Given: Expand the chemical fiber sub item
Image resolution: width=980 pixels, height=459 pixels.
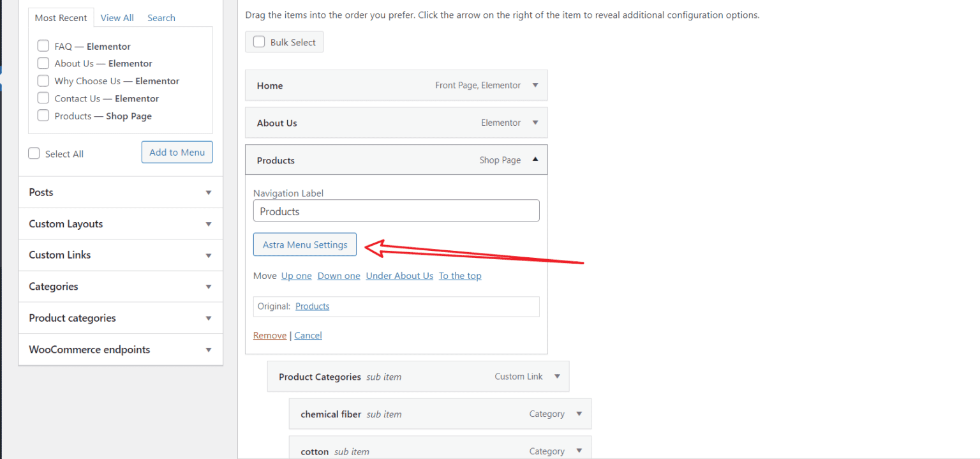Looking at the screenshot, I should click(579, 414).
